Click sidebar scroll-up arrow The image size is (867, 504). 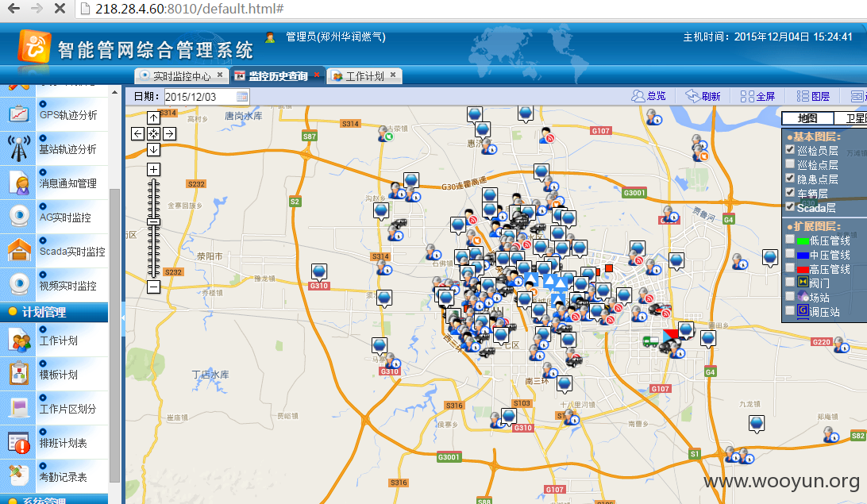click(x=114, y=92)
